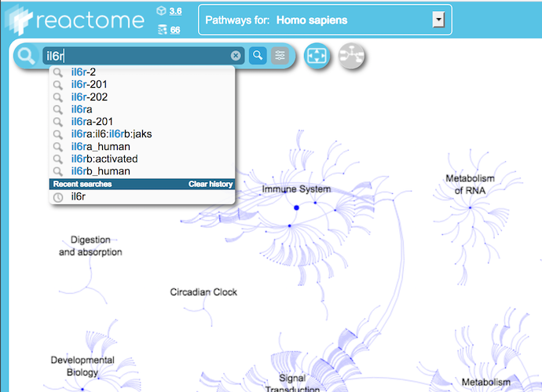Click the magnifier icon left of search box

[x=27, y=56]
